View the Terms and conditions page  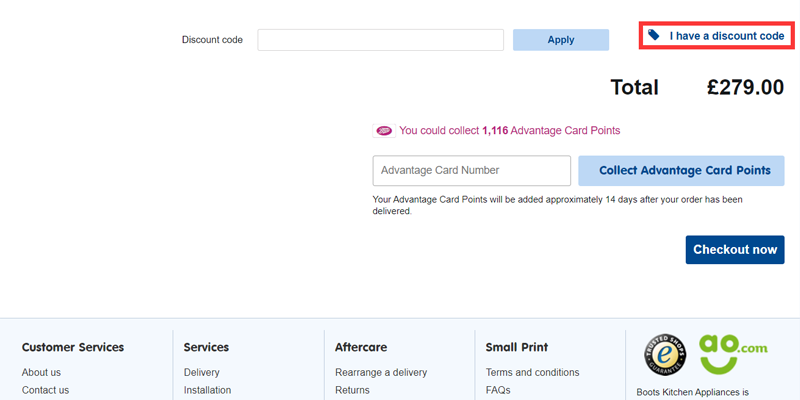[x=532, y=372]
